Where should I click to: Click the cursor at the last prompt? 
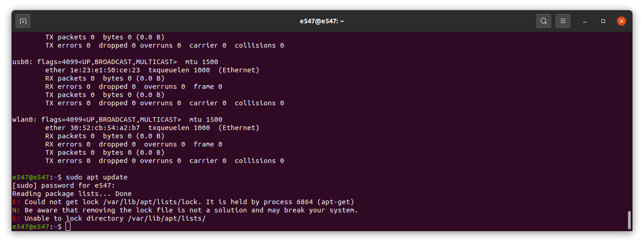click(68, 227)
